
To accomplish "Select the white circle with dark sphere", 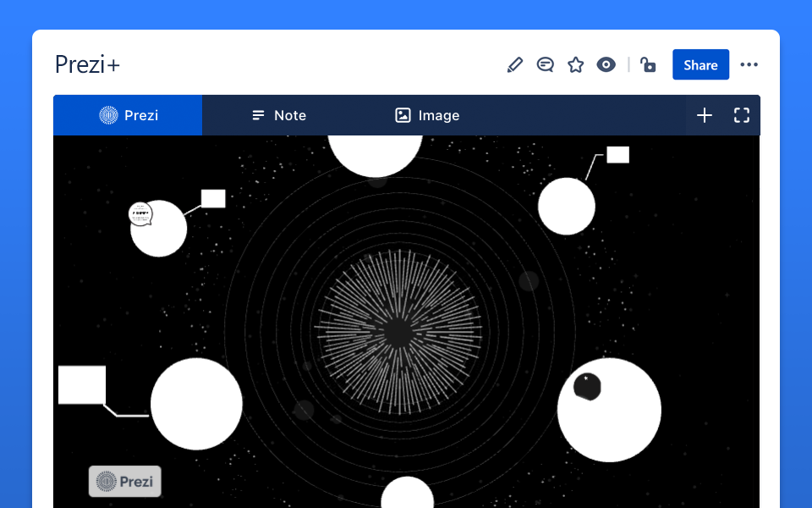I will tap(609, 410).
